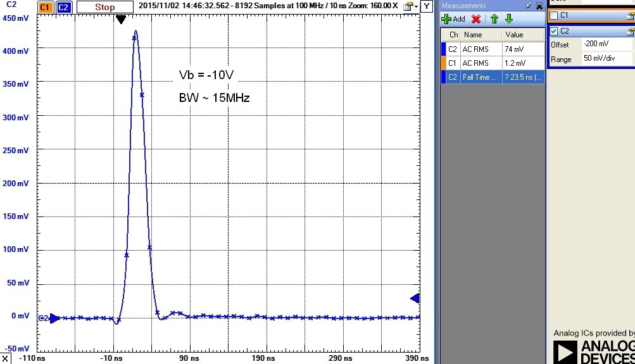Uncheck the C2 channel checkbox

point(555,30)
